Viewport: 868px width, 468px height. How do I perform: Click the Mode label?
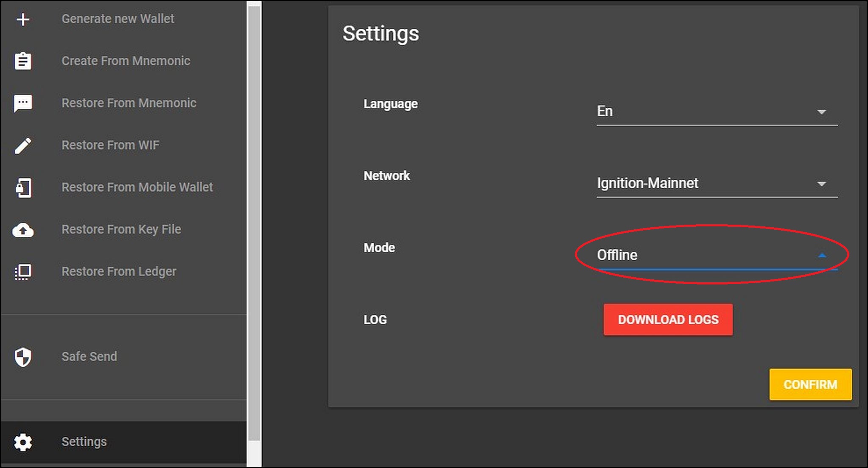pyautogui.click(x=379, y=248)
